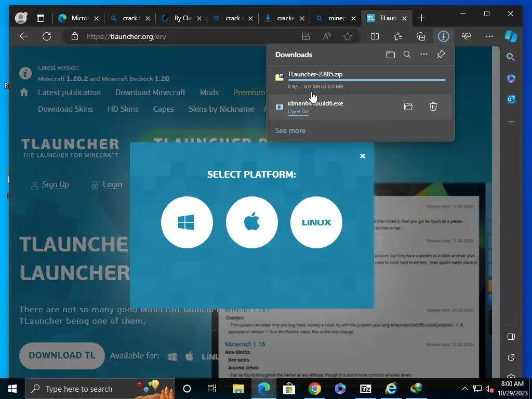Close the active TLaun tab
532x399 pixels.
tap(404, 18)
